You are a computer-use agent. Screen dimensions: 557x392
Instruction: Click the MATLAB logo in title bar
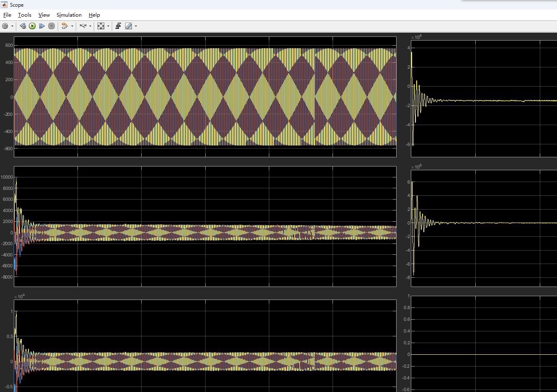click(x=5, y=5)
